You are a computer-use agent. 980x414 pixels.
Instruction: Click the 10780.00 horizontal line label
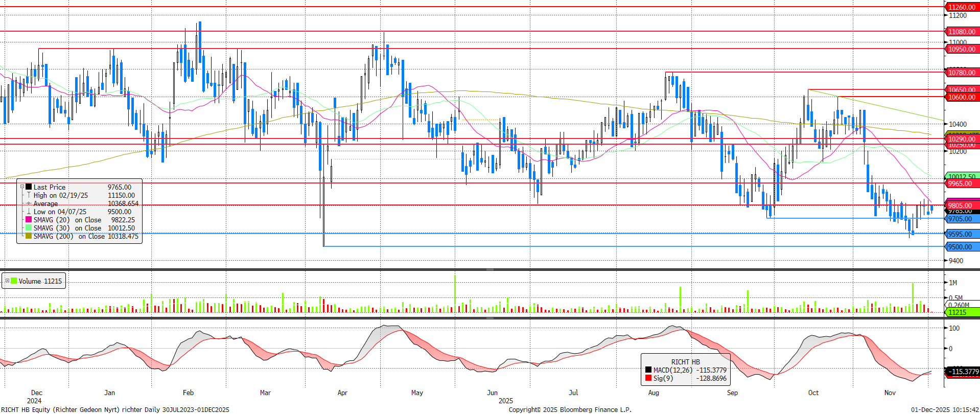[x=961, y=73]
